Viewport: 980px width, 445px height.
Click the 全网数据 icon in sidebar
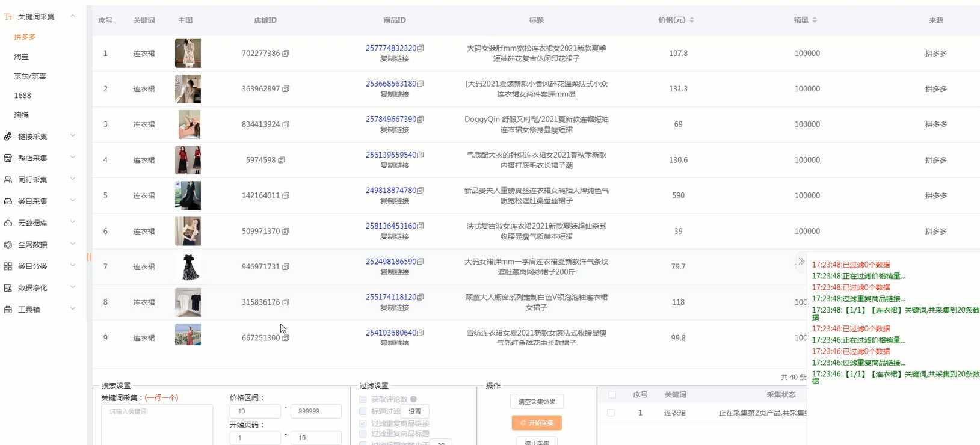coord(8,245)
